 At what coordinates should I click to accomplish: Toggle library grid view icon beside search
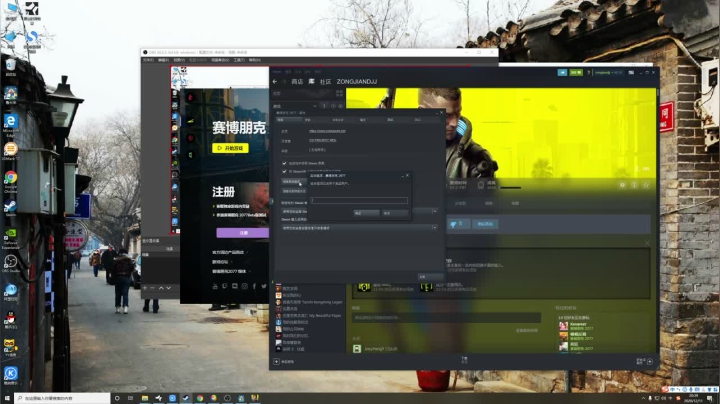[x=339, y=93]
